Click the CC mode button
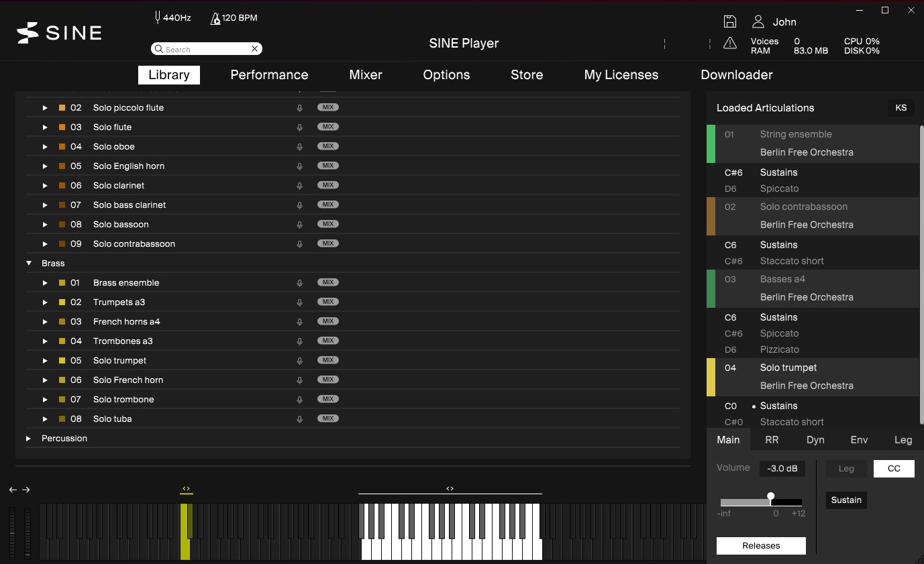 pyautogui.click(x=894, y=469)
